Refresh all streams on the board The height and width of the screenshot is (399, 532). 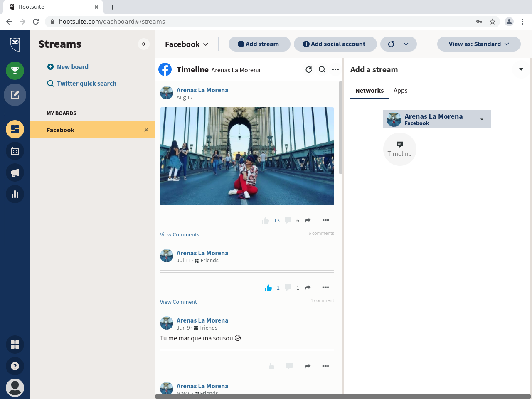pos(391,44)
